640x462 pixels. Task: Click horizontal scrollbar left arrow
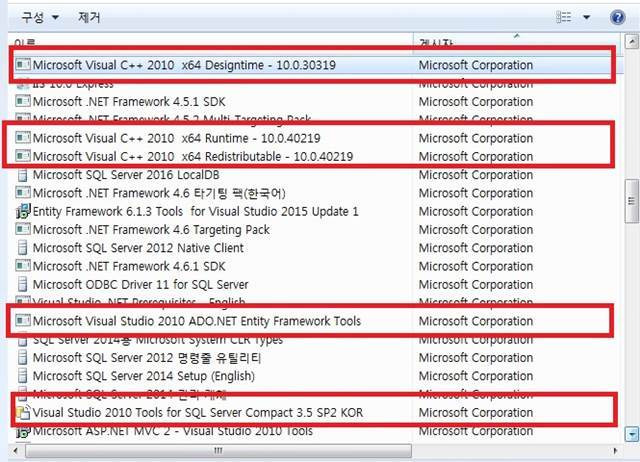16,451
